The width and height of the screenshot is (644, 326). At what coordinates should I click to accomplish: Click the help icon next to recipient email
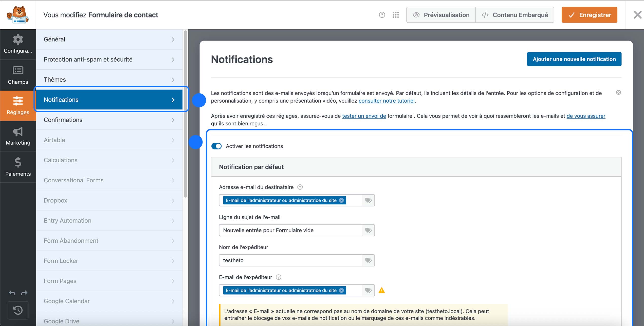(300, 187)
